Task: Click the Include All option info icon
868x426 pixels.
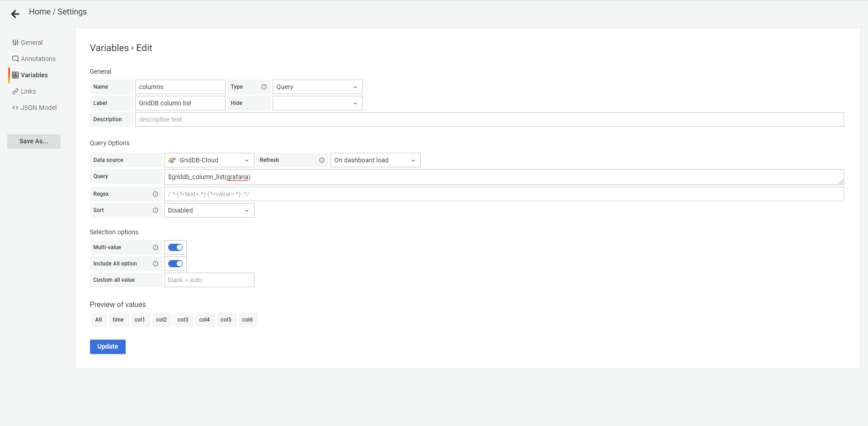Action: tap(156, 264)
